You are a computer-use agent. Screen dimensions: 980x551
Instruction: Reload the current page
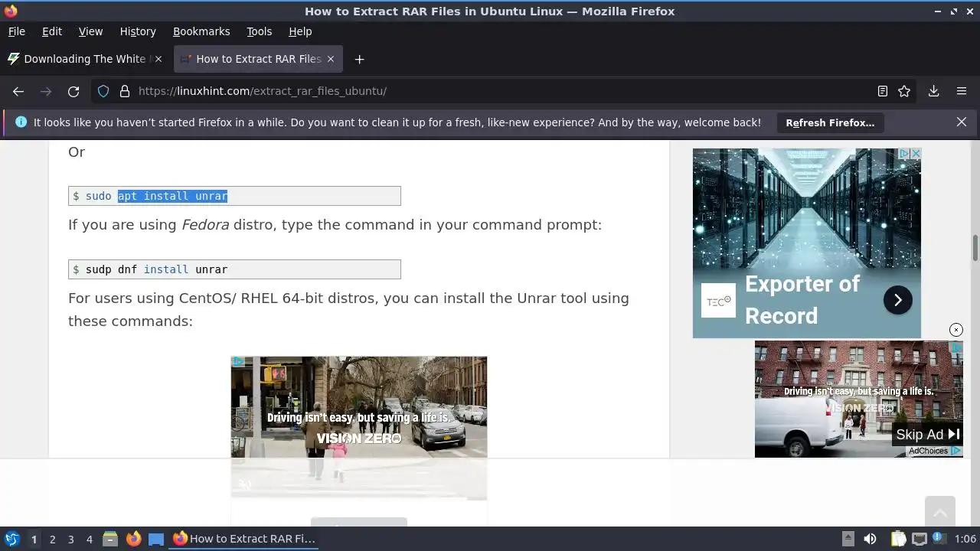(73, 91)
